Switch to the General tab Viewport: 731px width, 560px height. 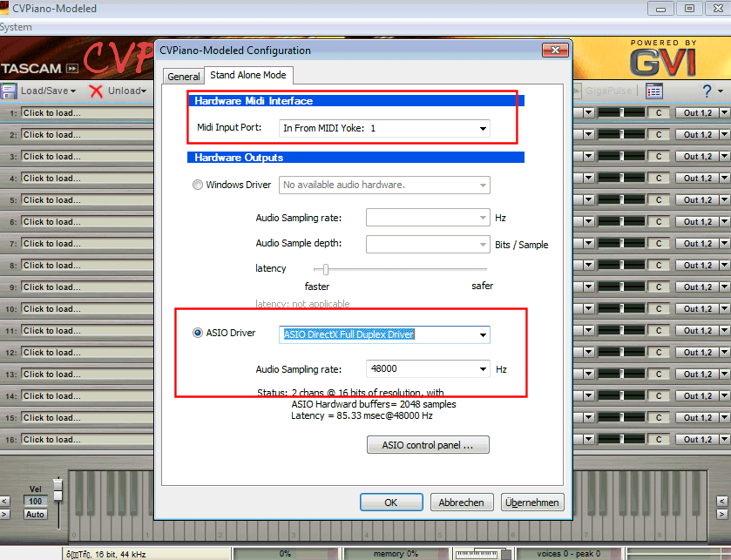[184, 77]
